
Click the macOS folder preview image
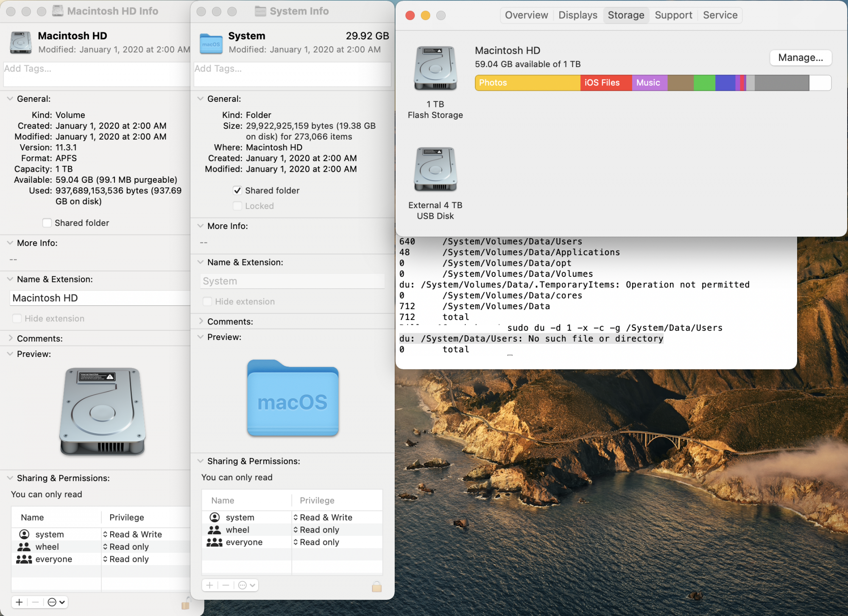(293, 398)
